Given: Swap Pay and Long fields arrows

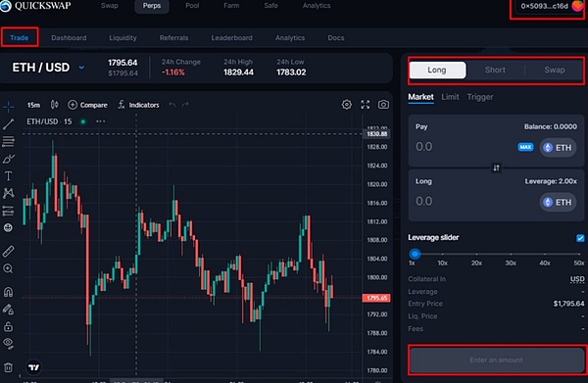Looking at the screenshot, I should click(496, 168).
